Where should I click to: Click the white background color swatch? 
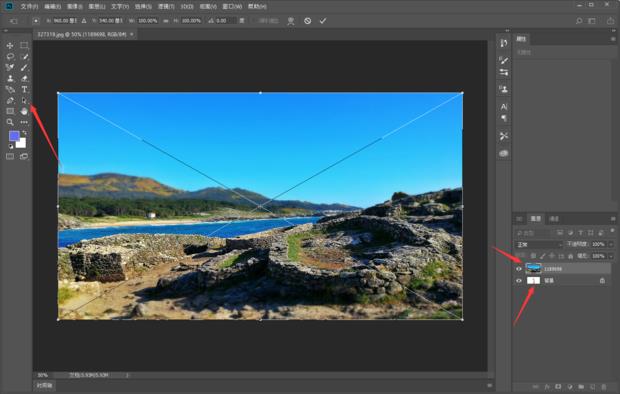click(22, 144)
